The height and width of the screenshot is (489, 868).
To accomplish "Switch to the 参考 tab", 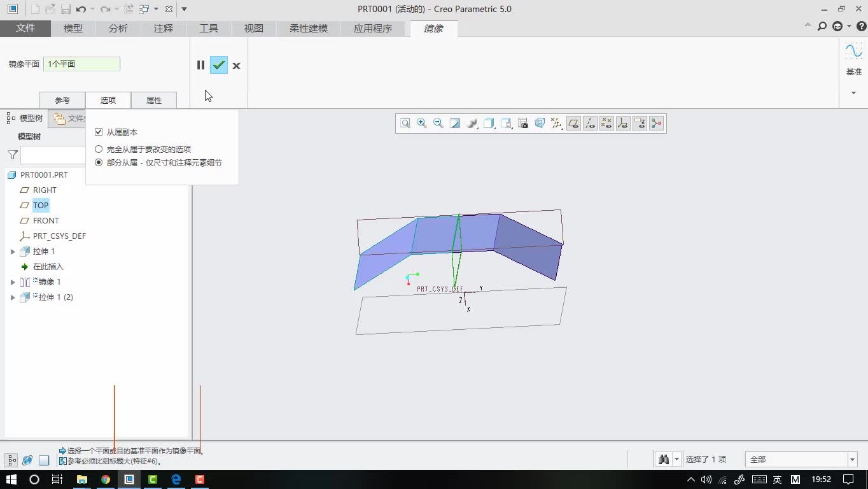I will click(62, 100).
